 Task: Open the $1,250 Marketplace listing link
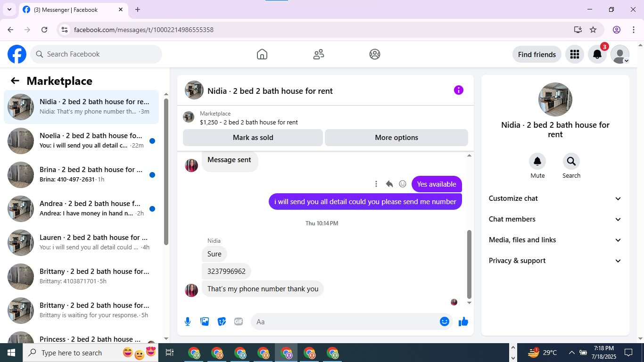[248, 122]
